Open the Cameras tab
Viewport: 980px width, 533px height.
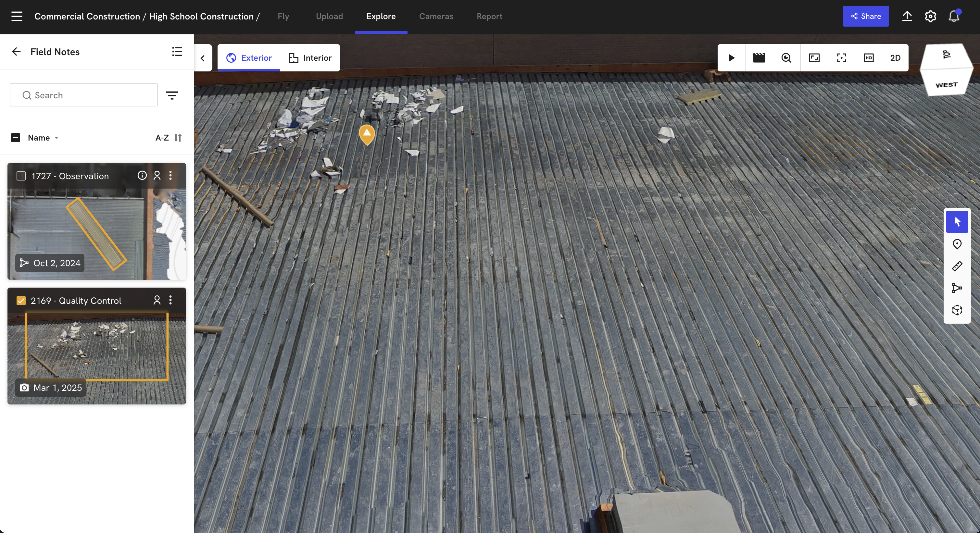click(x=436, y=16)
